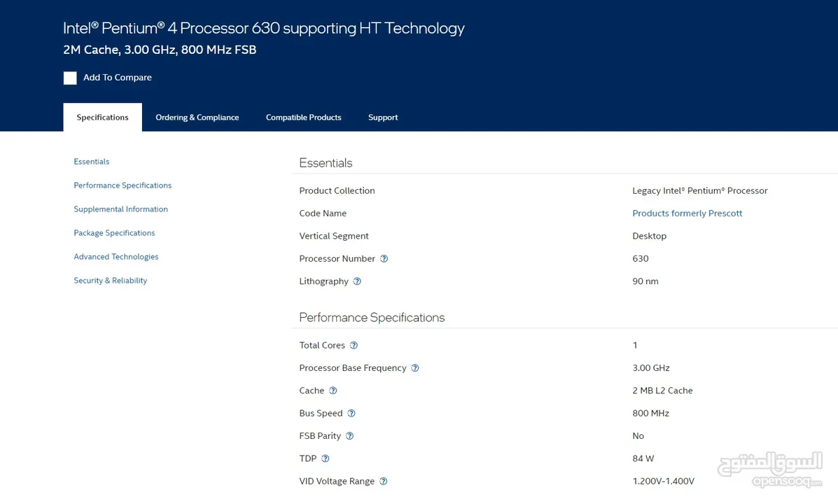Viewport: 838px width, 504px height.
Task: Click the Code Name label
Action: (323, 213)
